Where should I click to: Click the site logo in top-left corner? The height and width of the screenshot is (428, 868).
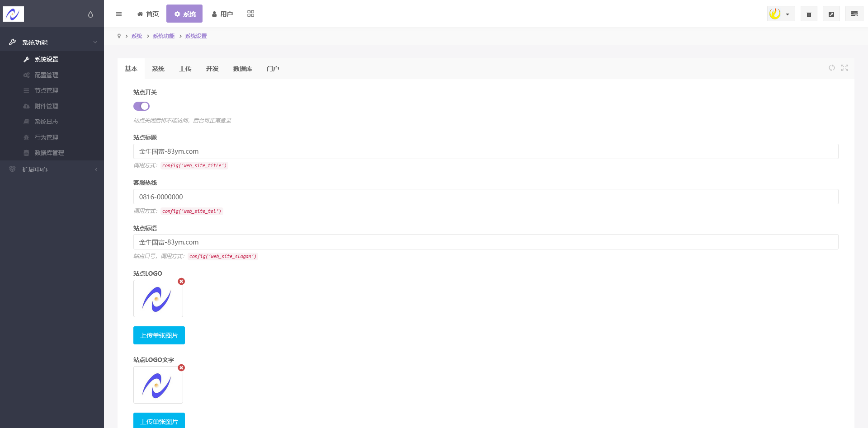[13, 14]
